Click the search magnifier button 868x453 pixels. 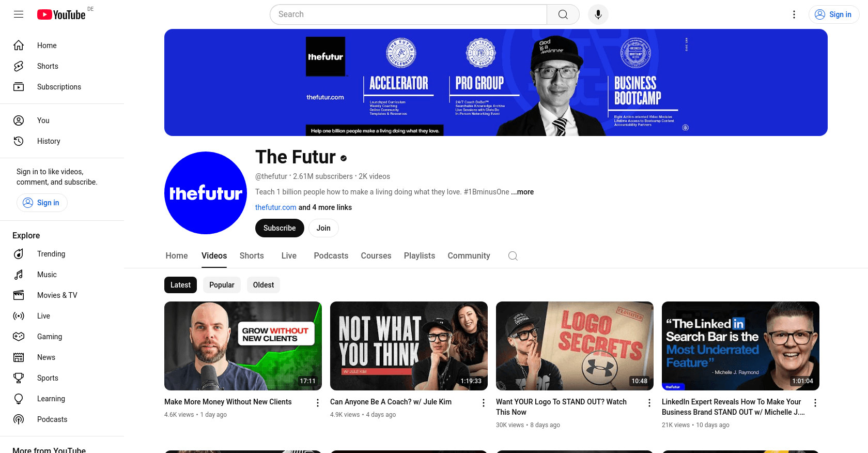coord(563,14)
